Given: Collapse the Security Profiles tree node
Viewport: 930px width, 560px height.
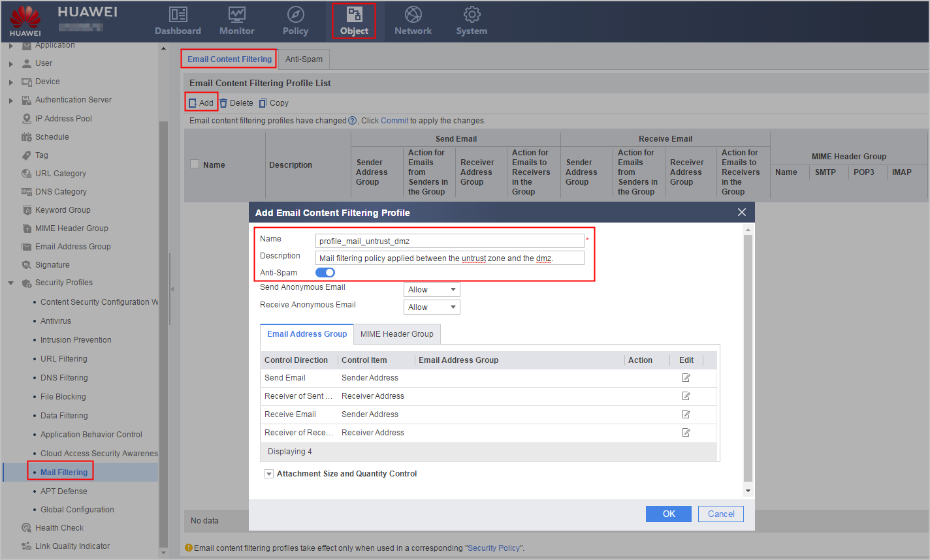Looking at the screenshot, I should (10, 283).
